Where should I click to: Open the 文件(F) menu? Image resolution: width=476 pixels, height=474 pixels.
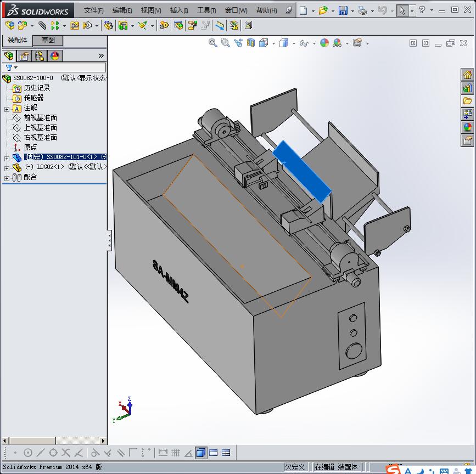click(93, 10)
